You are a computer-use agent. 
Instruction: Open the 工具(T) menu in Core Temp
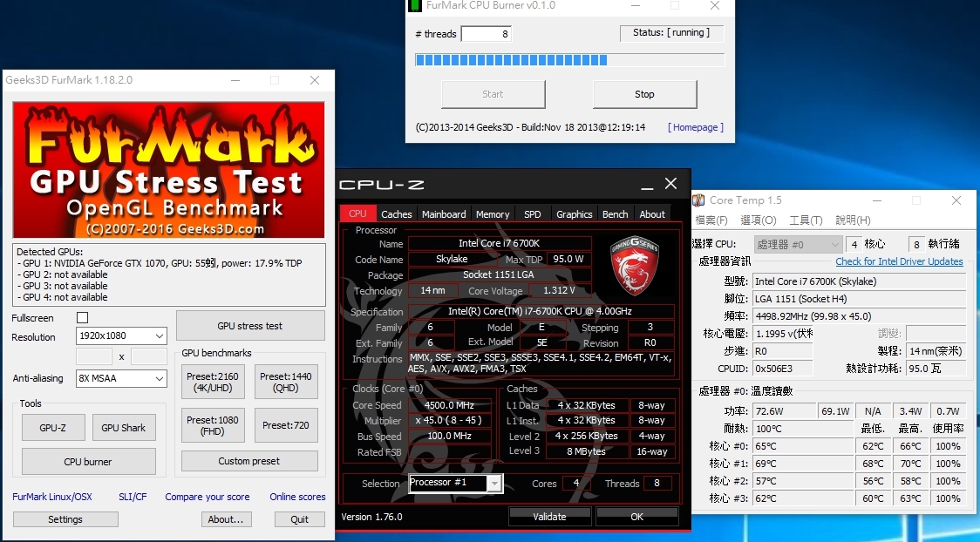point(806,220)
